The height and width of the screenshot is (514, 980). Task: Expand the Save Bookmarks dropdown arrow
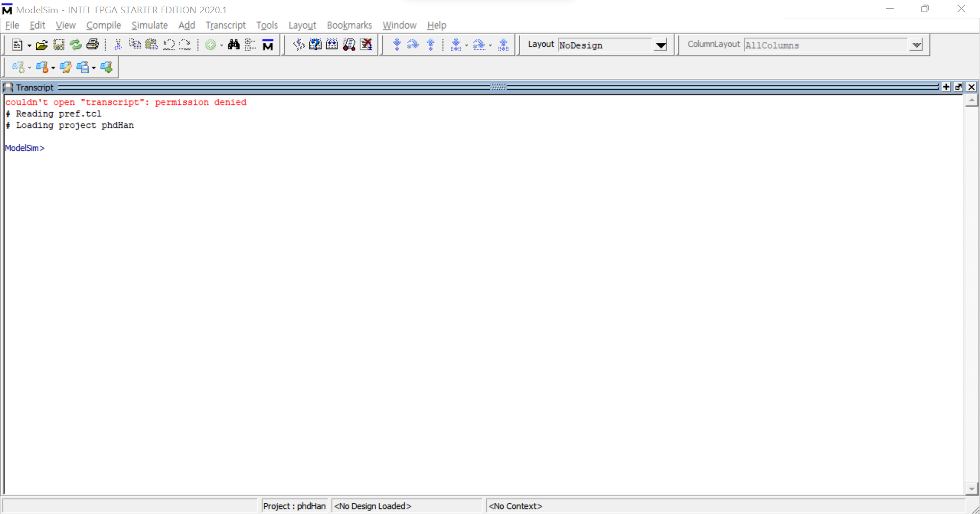(94, 67)
